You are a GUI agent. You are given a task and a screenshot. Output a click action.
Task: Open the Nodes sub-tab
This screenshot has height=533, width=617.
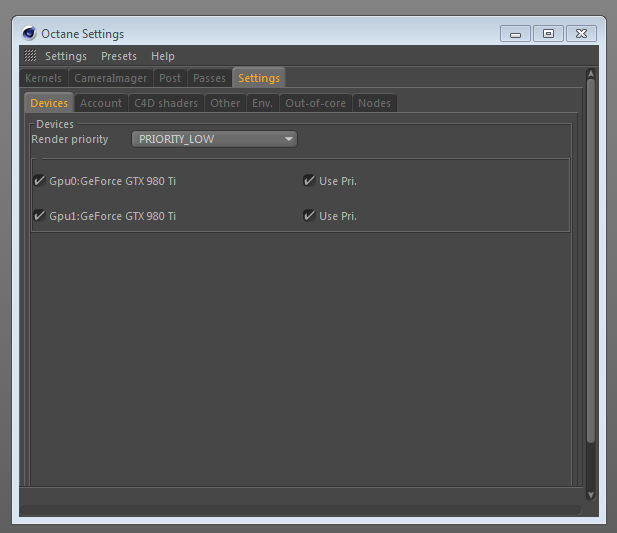pos(374,103)
